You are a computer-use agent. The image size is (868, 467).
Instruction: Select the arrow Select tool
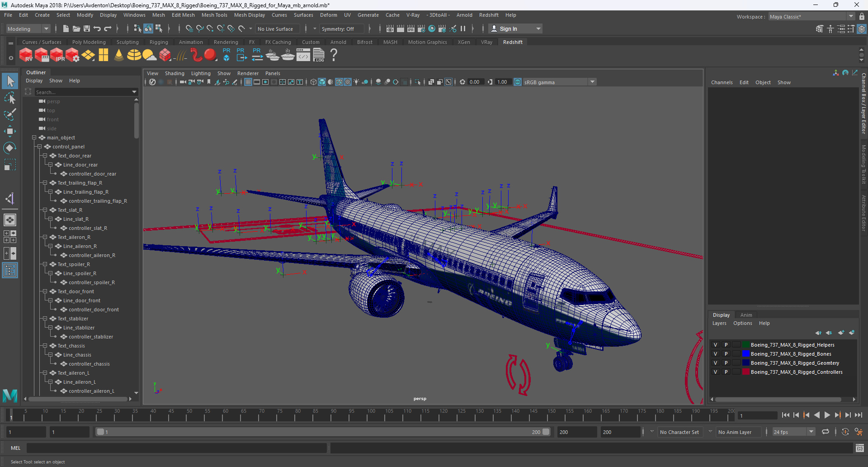(x=10, y=81)
